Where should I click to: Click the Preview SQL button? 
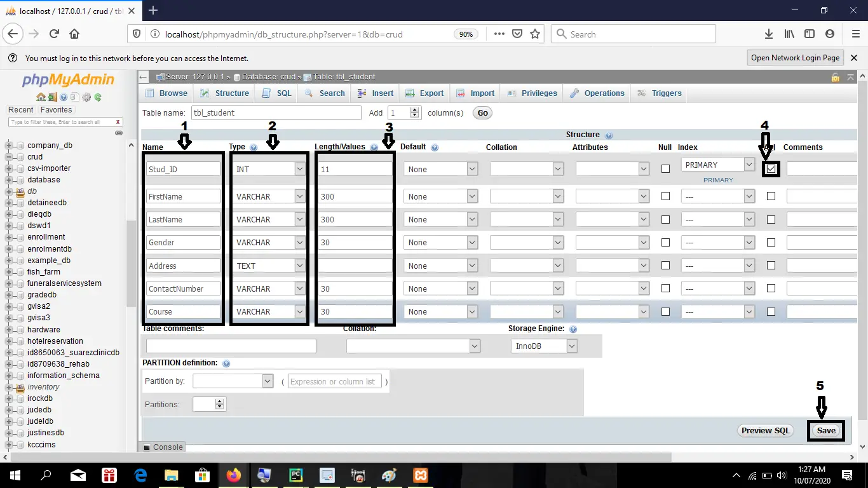pyautogui.click(x=765, y=430)
